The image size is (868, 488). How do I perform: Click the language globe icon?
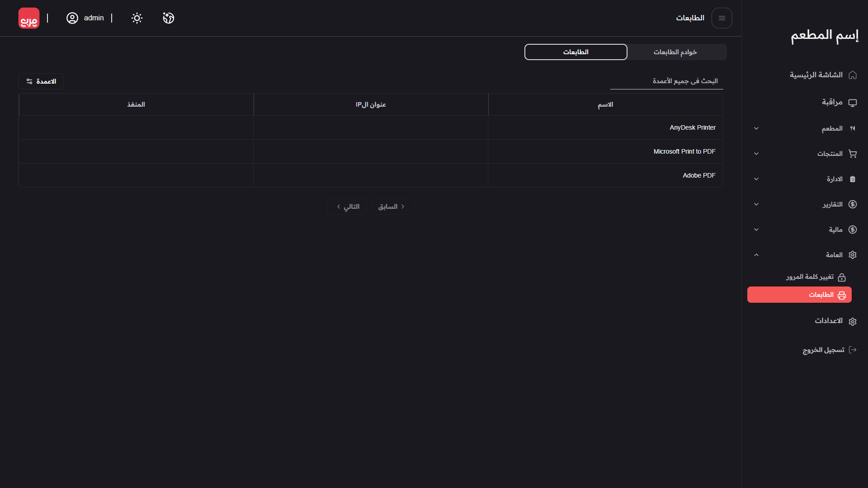(x=169, y=18)
